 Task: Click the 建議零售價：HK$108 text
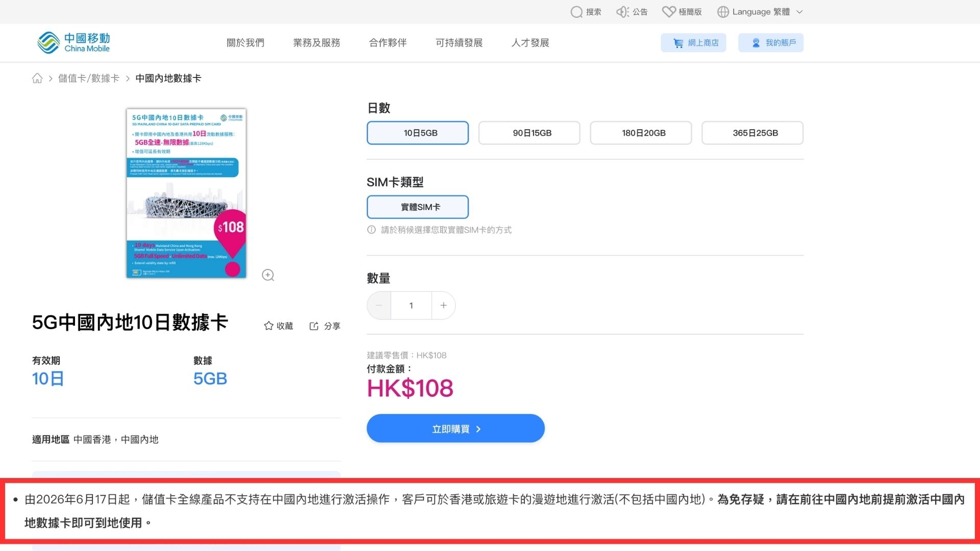pos(407,355)
